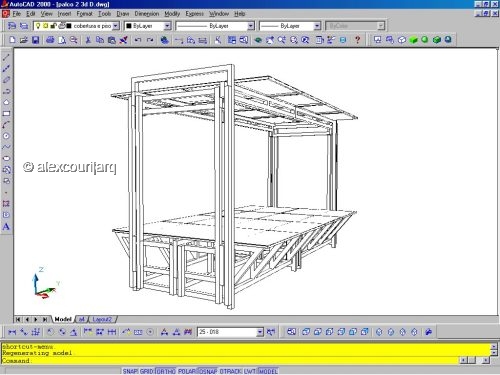This screenshot has width=500, height=375.
Task: Toggle SNAP mode in status bar
Action: [130, 371]
